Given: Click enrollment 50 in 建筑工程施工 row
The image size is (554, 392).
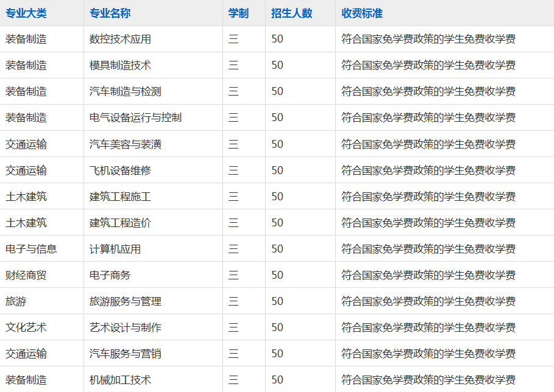Looking at the screenshot, I should point(277,196).
